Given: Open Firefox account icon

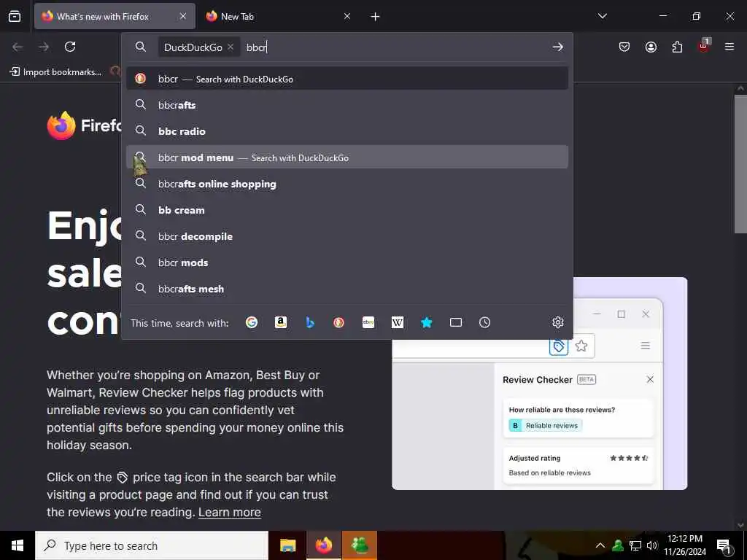Looking at the screenshot, I should coord(651,47).
